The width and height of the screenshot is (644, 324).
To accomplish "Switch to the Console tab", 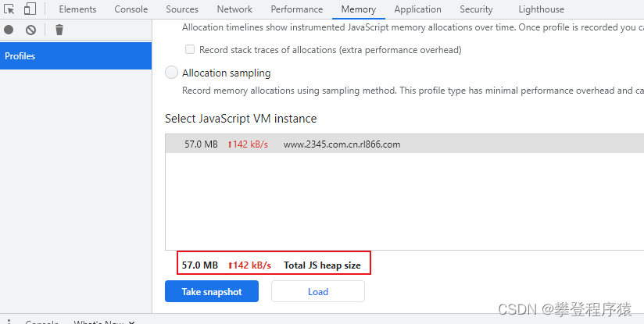I will [131, 9].
